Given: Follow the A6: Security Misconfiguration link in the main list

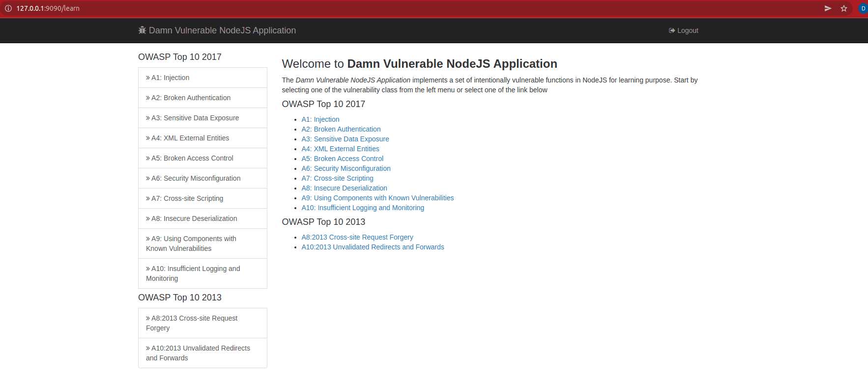Looking at the screenshot, I should click(346, 168).
